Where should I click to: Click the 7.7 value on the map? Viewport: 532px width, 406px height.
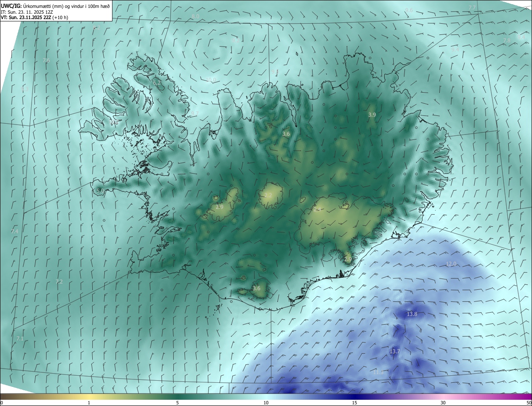coord(472,8)
